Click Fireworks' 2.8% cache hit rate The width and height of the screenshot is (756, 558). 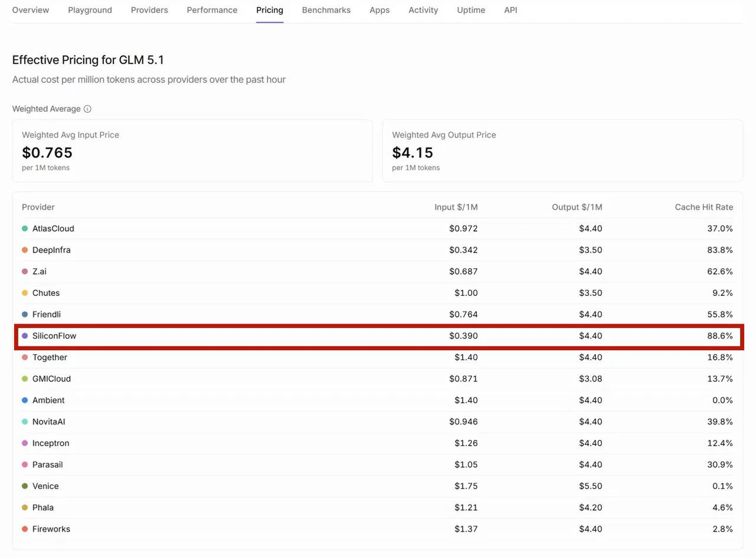tap(723, 529)
